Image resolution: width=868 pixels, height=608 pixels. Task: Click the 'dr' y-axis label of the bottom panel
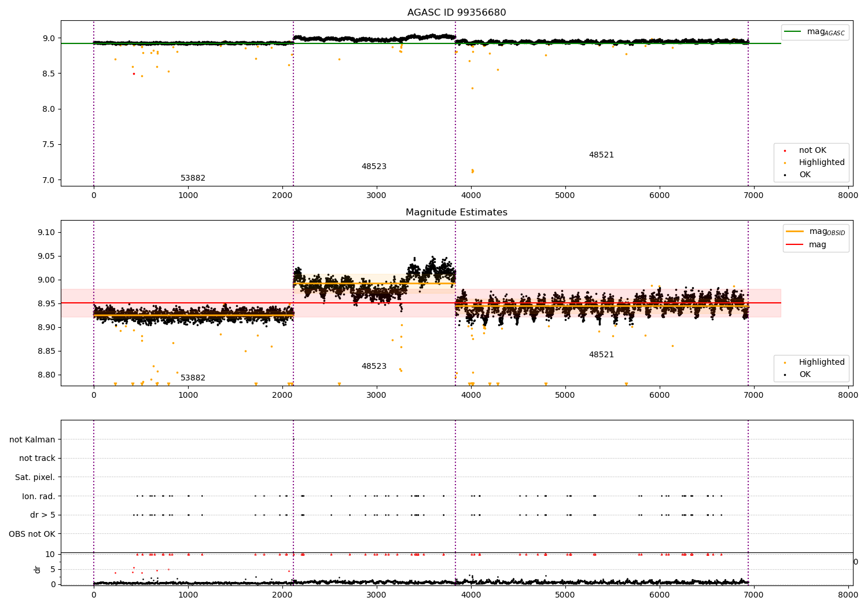38,569
